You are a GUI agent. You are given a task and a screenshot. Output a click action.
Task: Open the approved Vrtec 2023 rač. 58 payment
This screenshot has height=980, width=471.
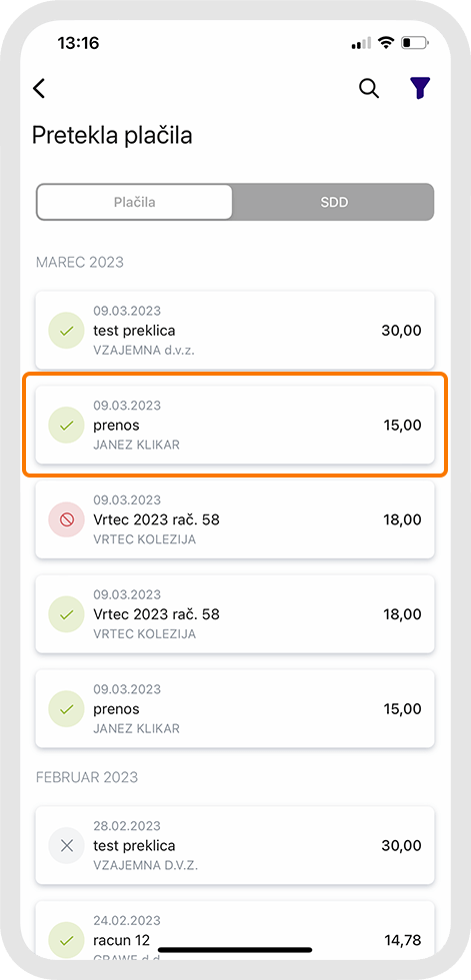coord(235,614)
